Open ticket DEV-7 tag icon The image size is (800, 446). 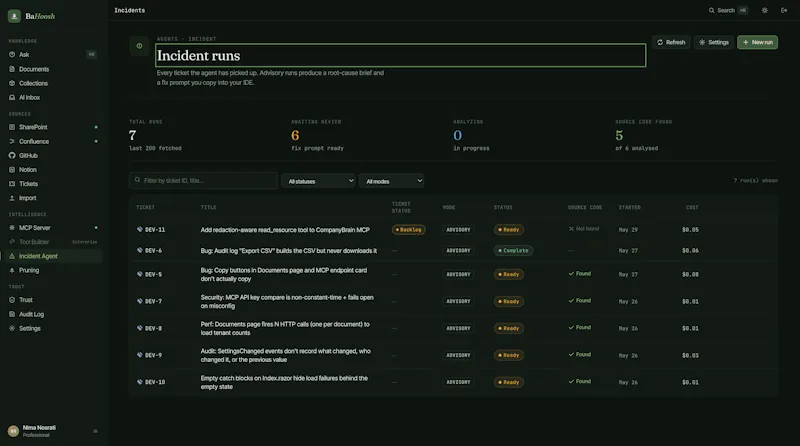[x=140, y=301]
